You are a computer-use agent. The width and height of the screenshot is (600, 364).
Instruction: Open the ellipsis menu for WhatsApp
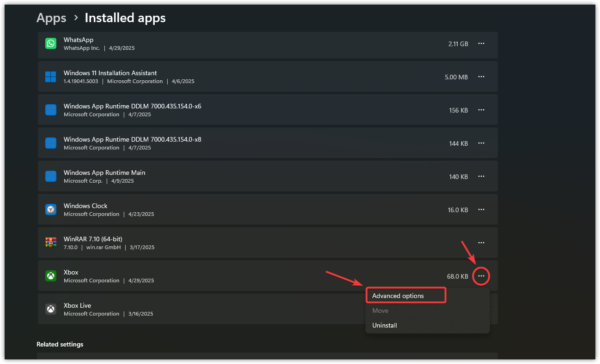click(481, 43)
